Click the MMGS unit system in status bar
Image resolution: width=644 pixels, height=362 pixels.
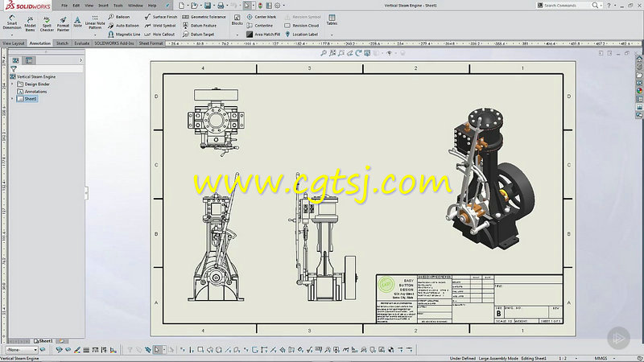point(601,358)
